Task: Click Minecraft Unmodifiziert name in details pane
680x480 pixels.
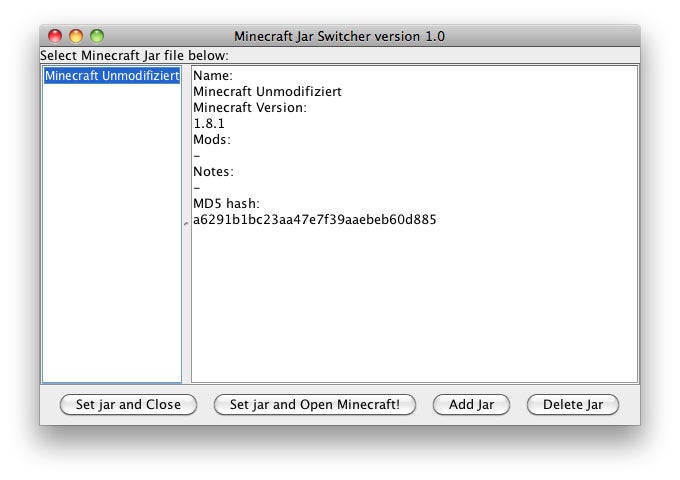Action: (x=266, y=92)
